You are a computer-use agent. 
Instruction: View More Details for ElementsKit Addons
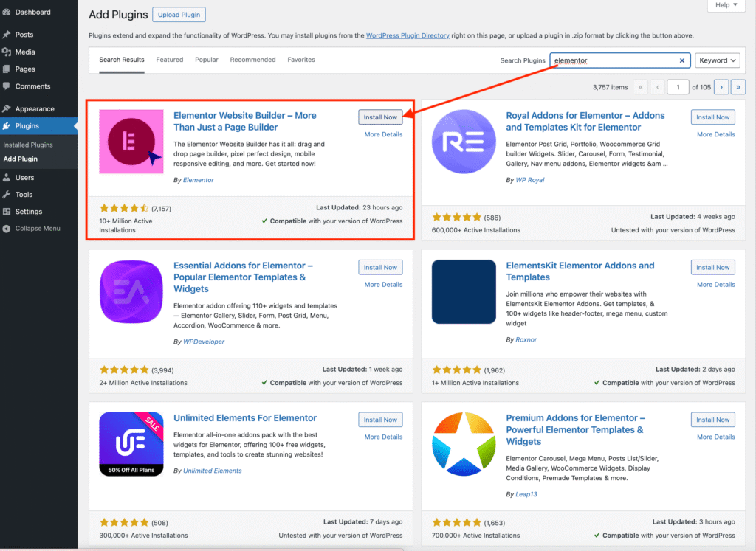coord(715,285)
